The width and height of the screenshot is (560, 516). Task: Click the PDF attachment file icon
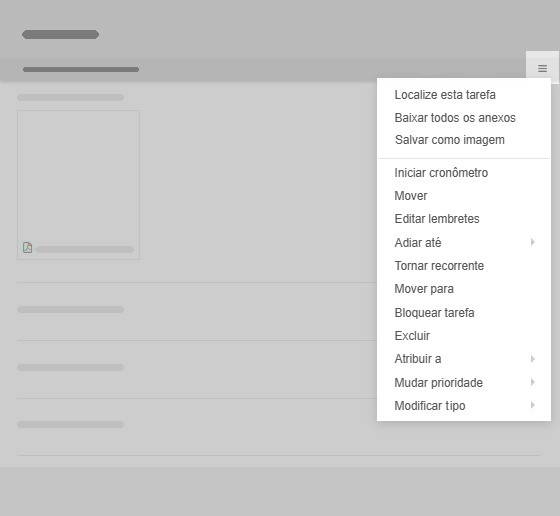tap(28, 247)
